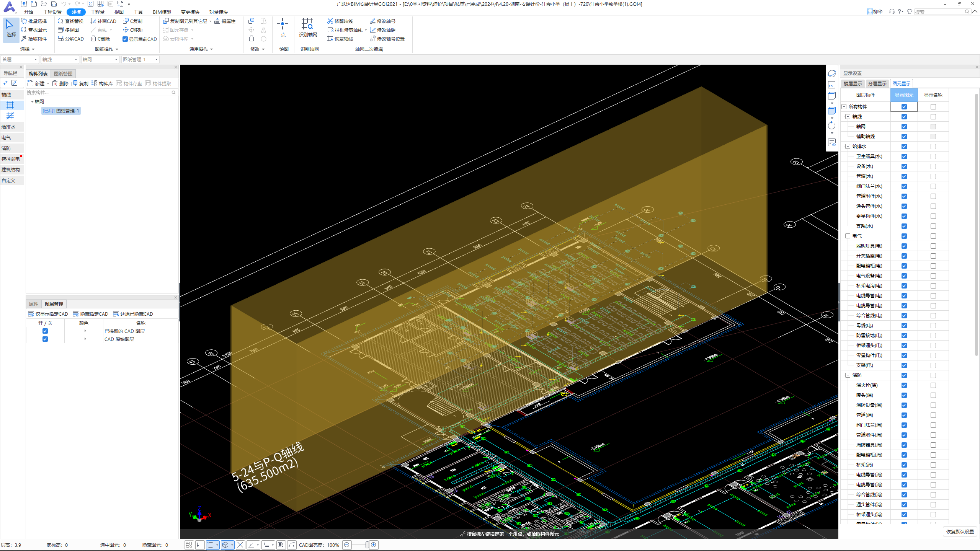Toggle CAD 原始图层 on/off checkbox
This screenshot has height=551, width=980.
coord(45,339)
